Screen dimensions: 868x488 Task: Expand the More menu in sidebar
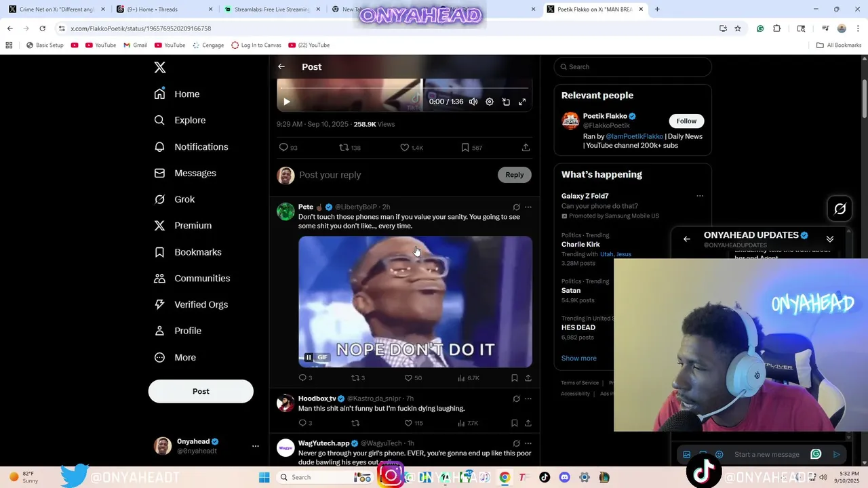tap(176, 357)
